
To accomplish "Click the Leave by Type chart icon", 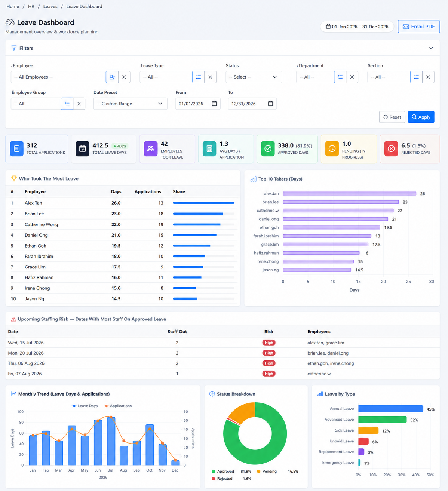I will [x=320, y=394].
